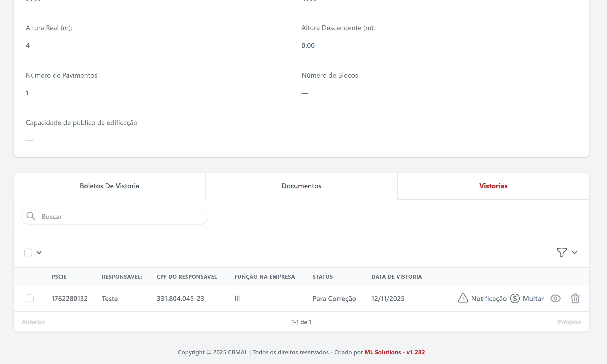Switch to Boletos De Vistoria tab
This screenshot has height=364, width=607.
109,186
